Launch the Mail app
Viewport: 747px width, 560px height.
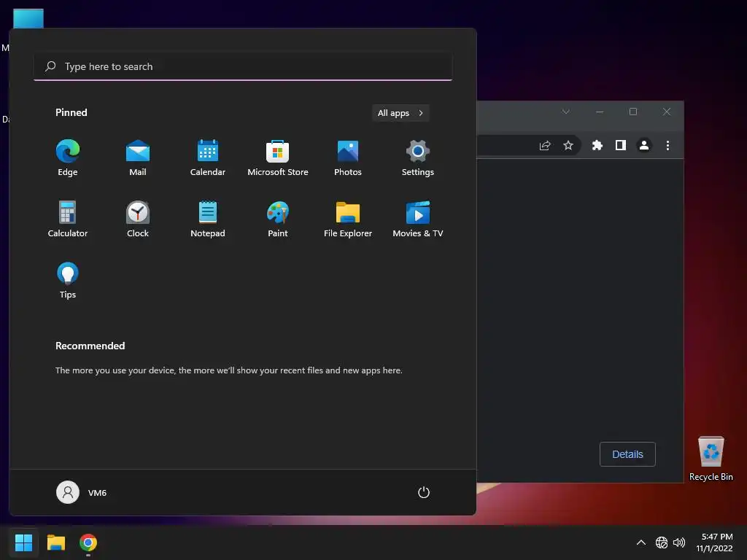pos(138,158)
